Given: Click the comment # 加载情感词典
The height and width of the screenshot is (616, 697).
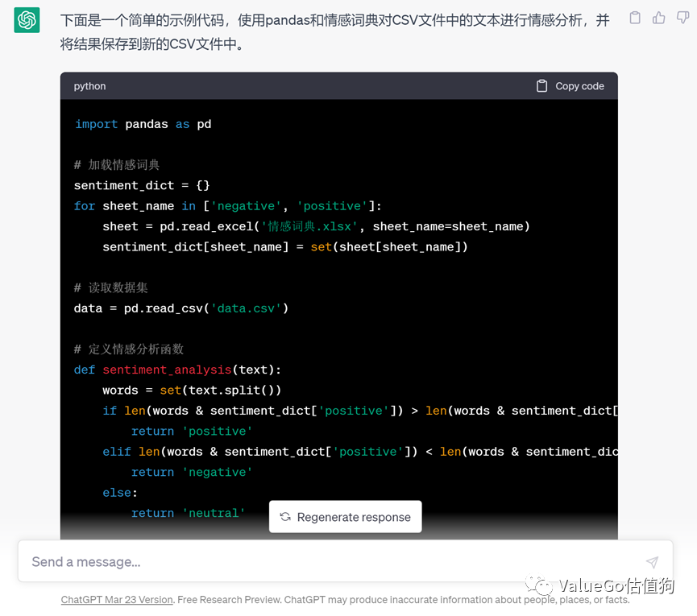Looking at the screenshot, I should point(117,164).
